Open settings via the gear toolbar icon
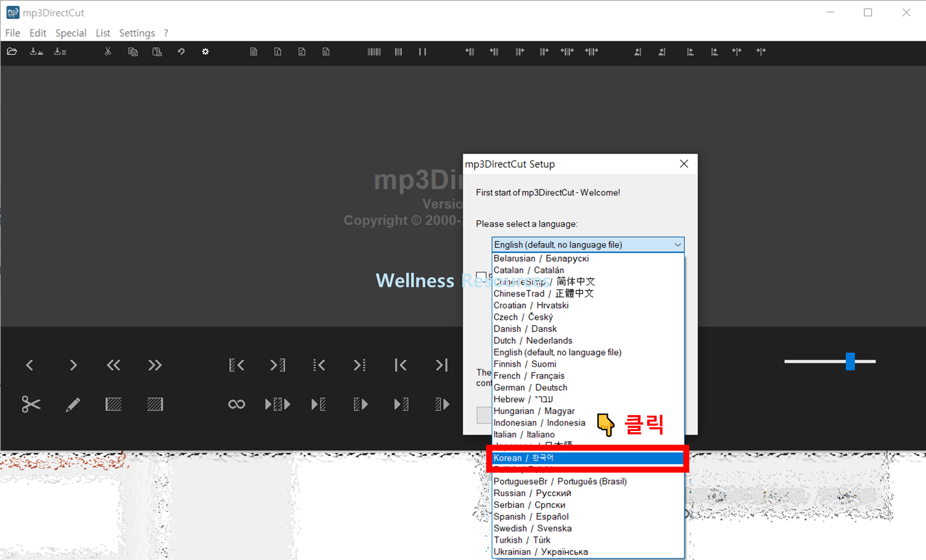Screen dimensions: 926x560 [x=205, y=52]
